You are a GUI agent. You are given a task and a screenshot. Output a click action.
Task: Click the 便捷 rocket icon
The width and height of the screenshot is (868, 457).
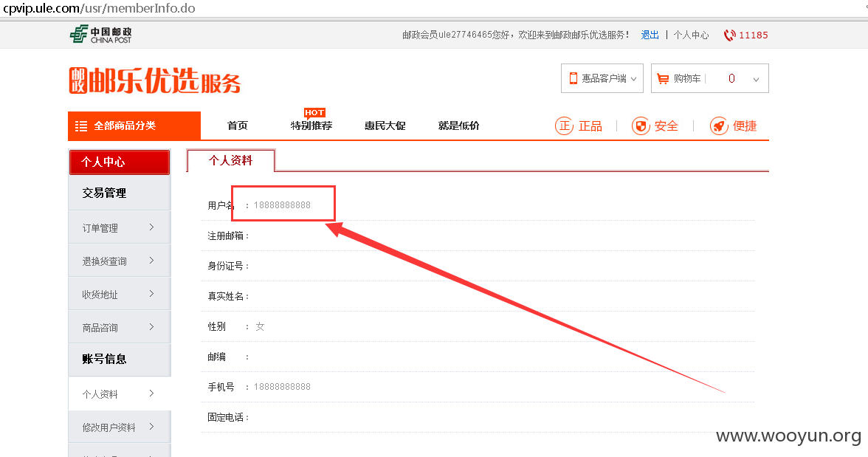pyautogui.click(x=719, y=126)
